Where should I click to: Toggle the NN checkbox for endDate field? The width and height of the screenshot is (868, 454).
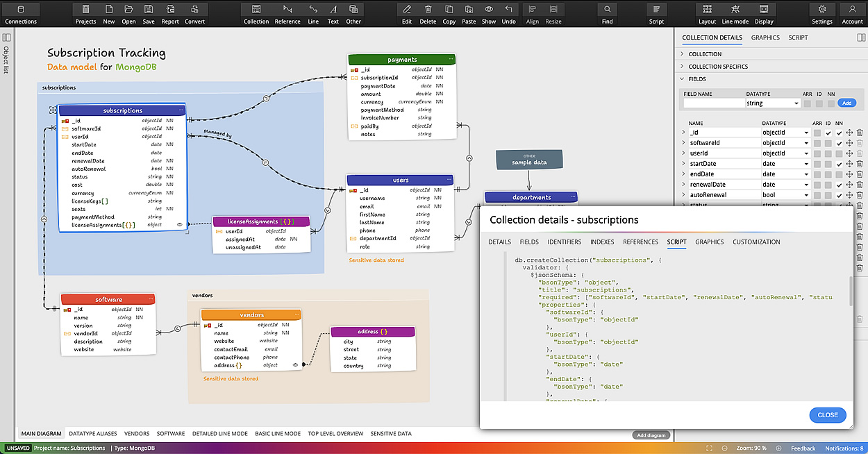[x=839, y=174]
